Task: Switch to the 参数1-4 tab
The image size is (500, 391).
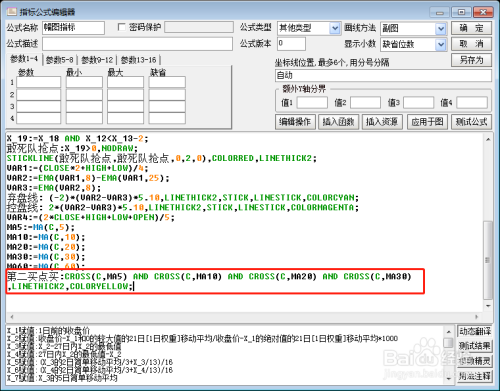Action: [24, 59]
